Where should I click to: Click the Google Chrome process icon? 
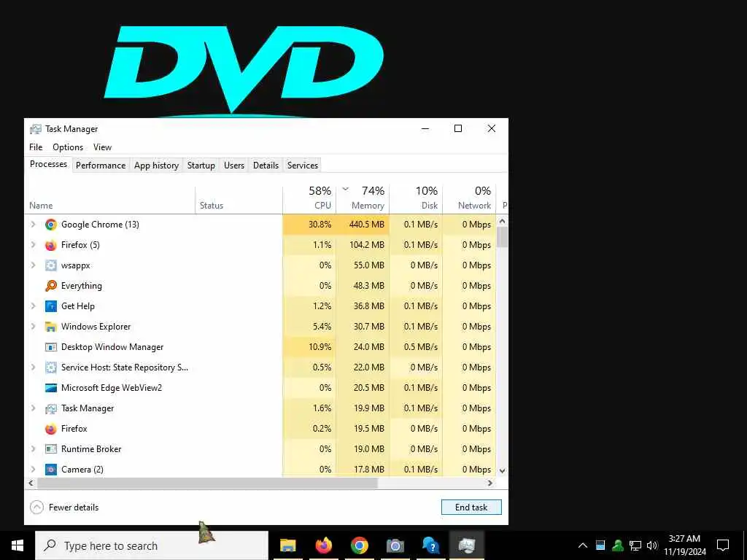[x=50, y=225]
